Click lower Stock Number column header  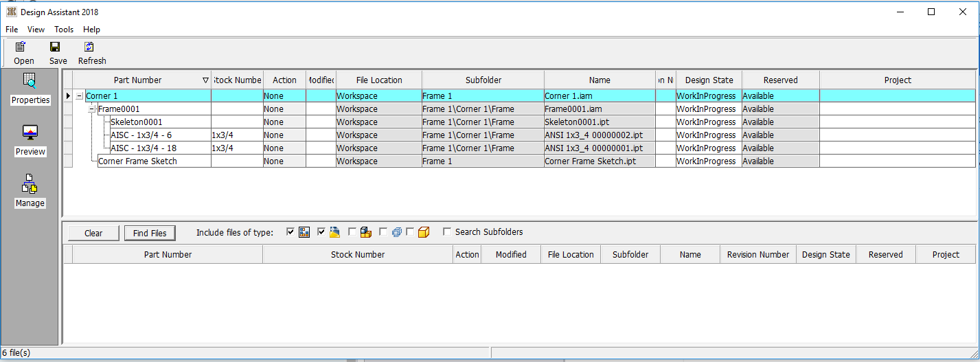click(358, 254)
